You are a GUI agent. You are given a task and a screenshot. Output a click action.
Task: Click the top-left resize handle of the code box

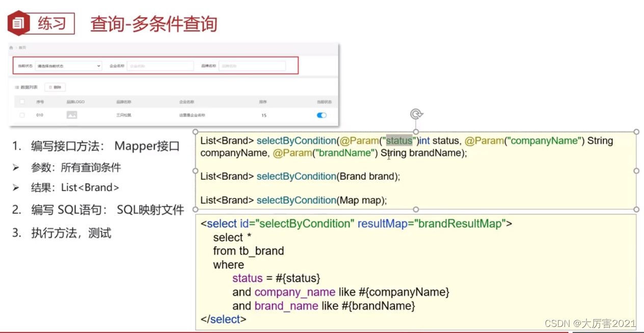point(195,132)
